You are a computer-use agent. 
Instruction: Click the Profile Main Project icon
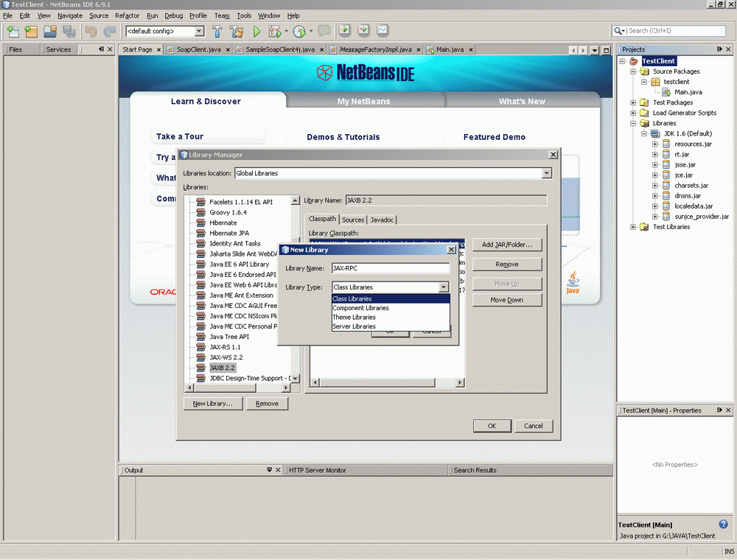click(x=299, y=32)
